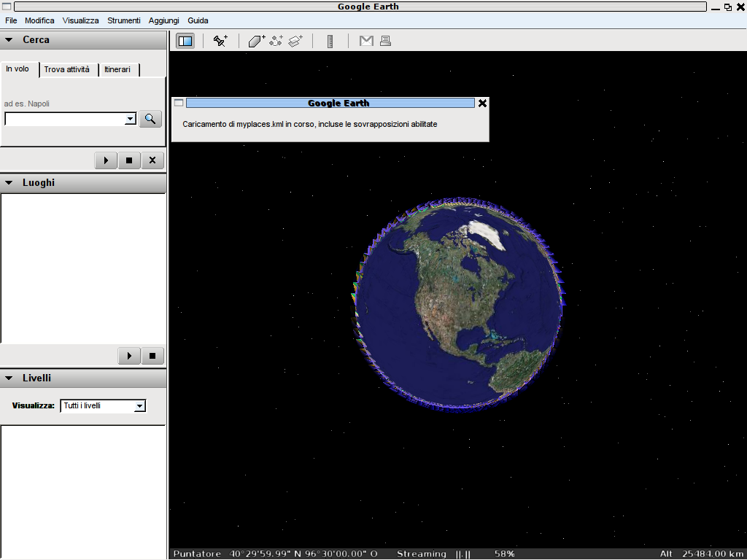747x560 pixels.
Task: Switch to the Itinerari tab
Action: [x=117, y=69]
